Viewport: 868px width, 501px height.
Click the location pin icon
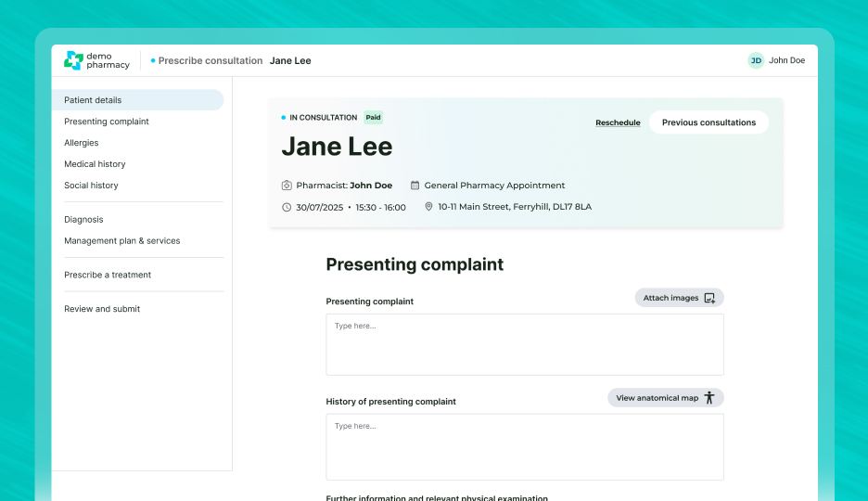pos(428,207)
